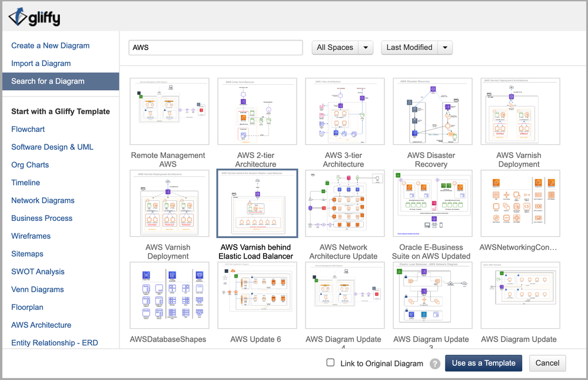
Task: Select AWS Architecture templates
Action: click(x=41, y=325)
